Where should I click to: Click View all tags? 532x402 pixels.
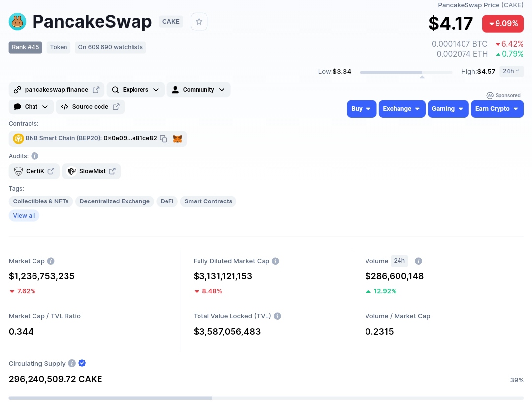[x=24, y=216]
